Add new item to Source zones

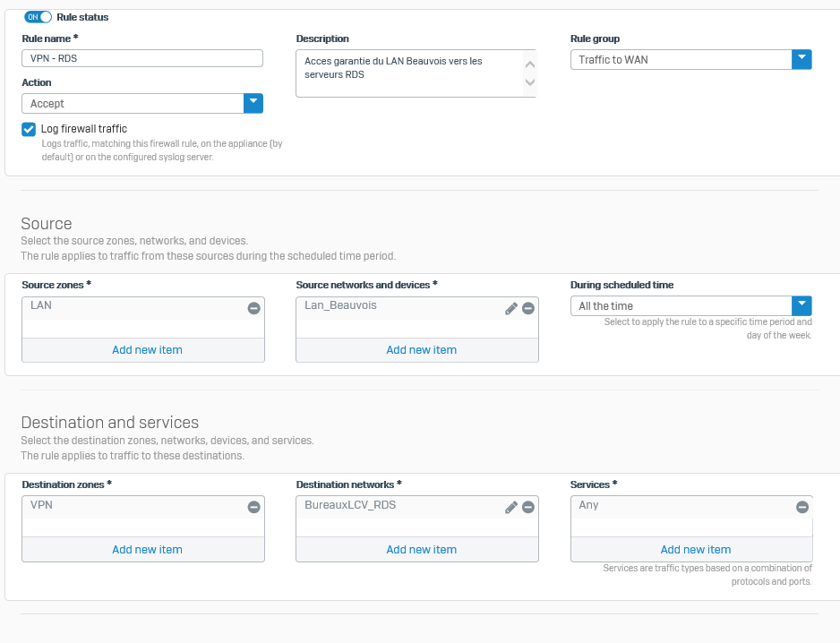148,350
